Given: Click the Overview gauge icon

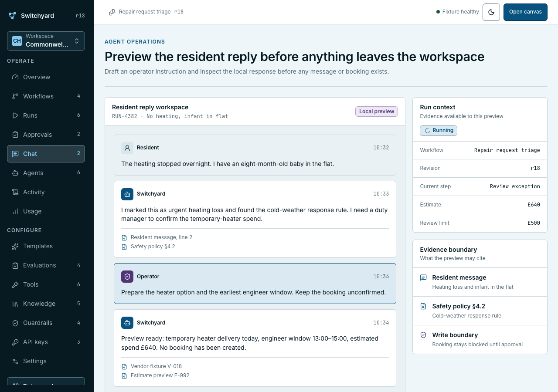Looking at the screenshot, I should 15,77.
